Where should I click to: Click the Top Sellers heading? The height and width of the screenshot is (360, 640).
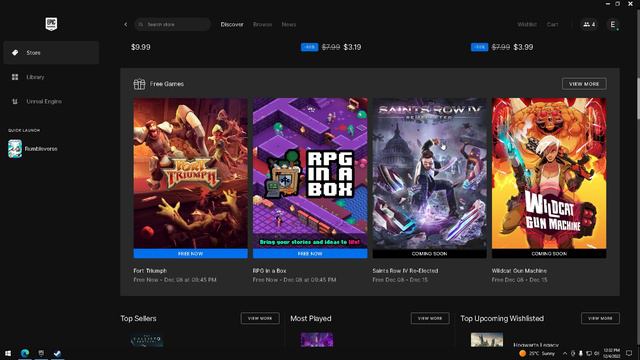(x=138, y=318)
